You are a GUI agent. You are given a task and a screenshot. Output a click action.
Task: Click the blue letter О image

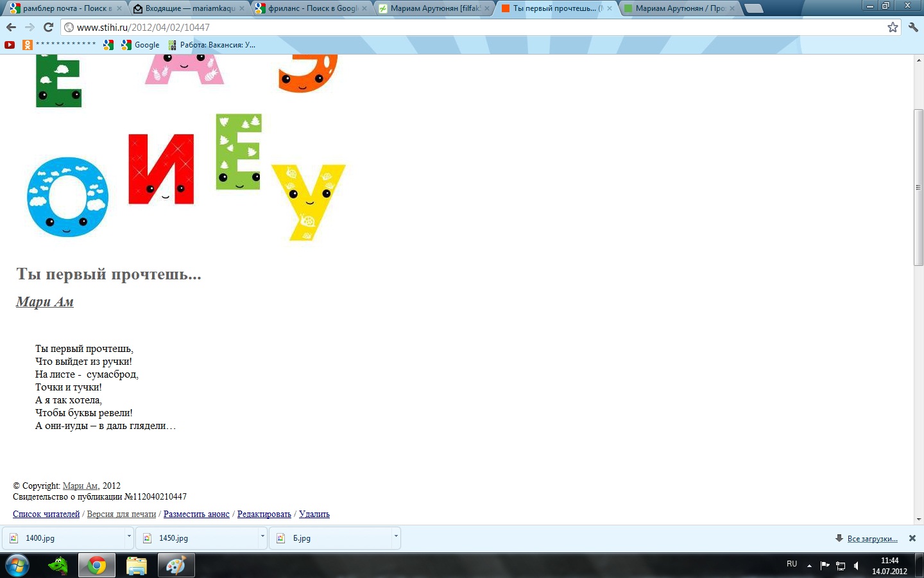point(67,197)
